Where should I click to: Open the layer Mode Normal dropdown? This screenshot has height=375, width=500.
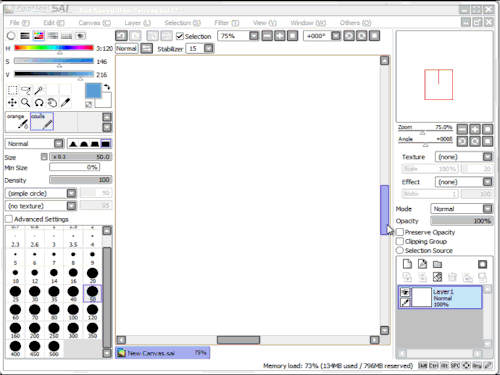click(x=488, y=209)
